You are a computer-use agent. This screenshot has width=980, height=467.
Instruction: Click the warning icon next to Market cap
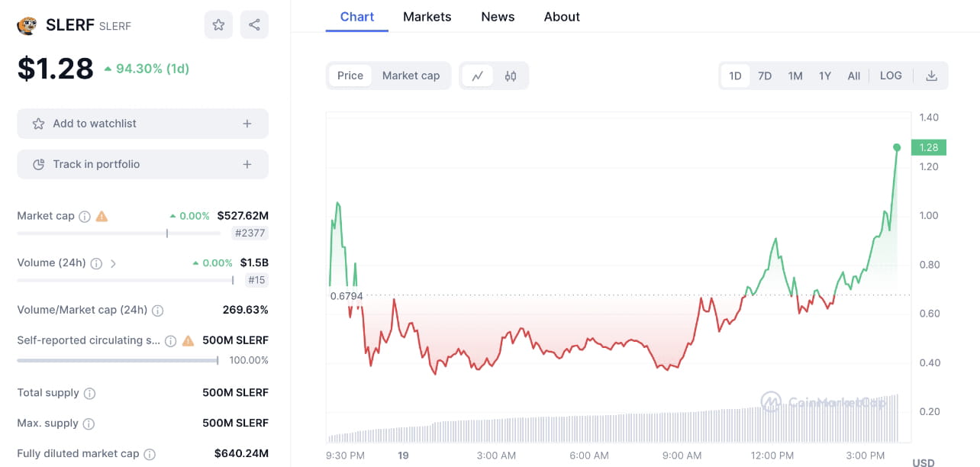102,216
